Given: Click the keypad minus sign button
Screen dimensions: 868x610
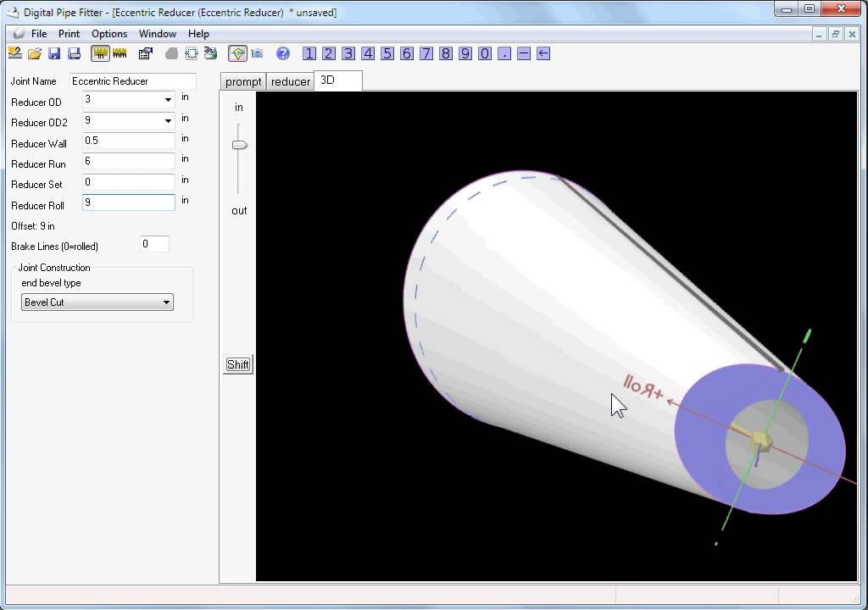Looking at the screenshot, I should tap(524, 53).
